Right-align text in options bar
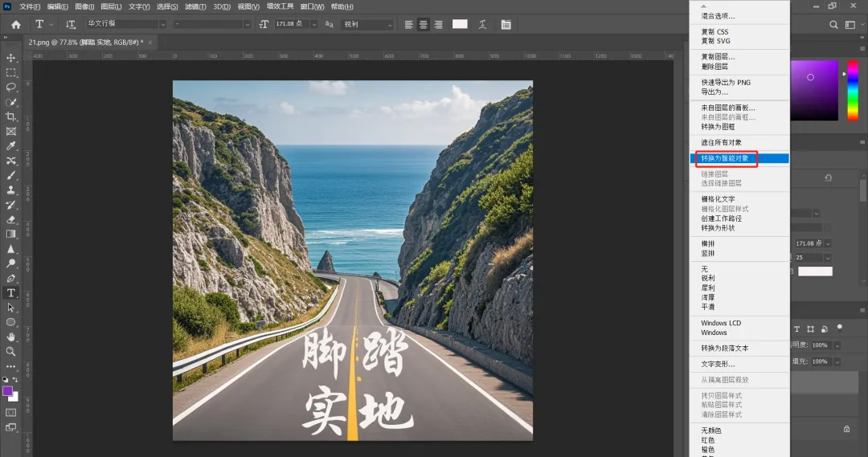 [x=439, y=24]
